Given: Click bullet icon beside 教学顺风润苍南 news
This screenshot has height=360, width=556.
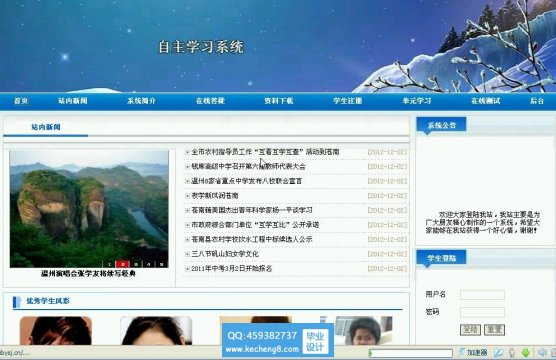Looking at the screenshot, I should point(187,196).
